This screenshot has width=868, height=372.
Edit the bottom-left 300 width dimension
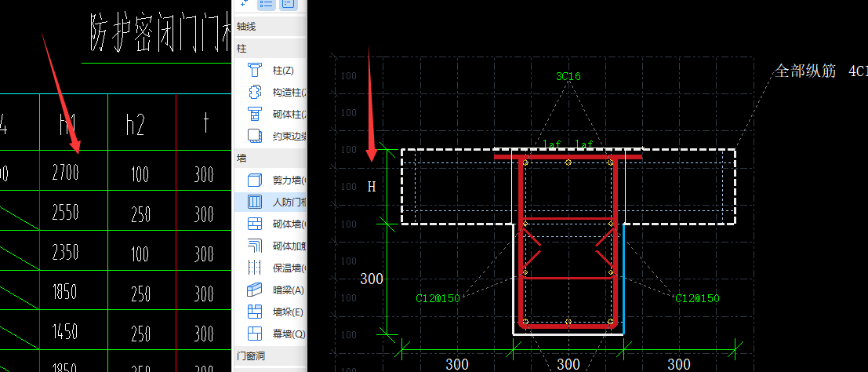pyautogui.click(x=457, y=364)
